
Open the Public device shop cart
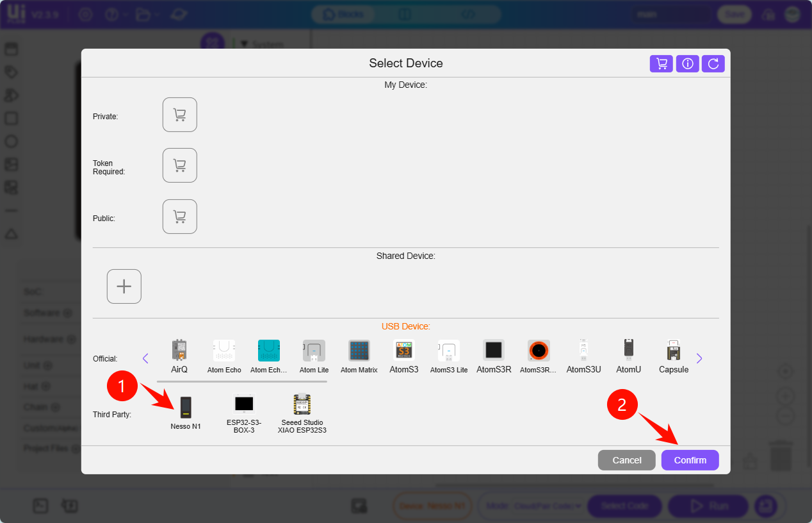(x=180, y=217)
